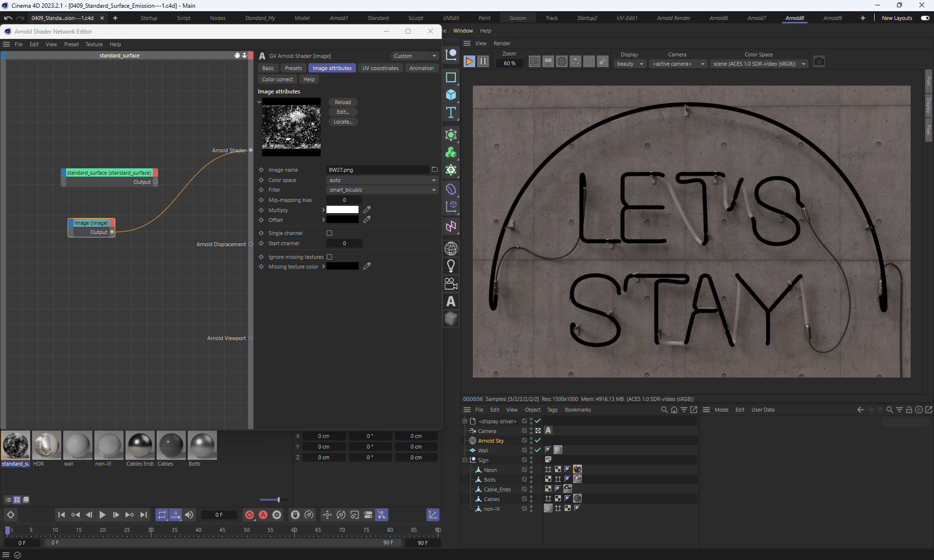934x560 pixels.
Task: Click the IPR render play button
Action: (x=469, y=62)
